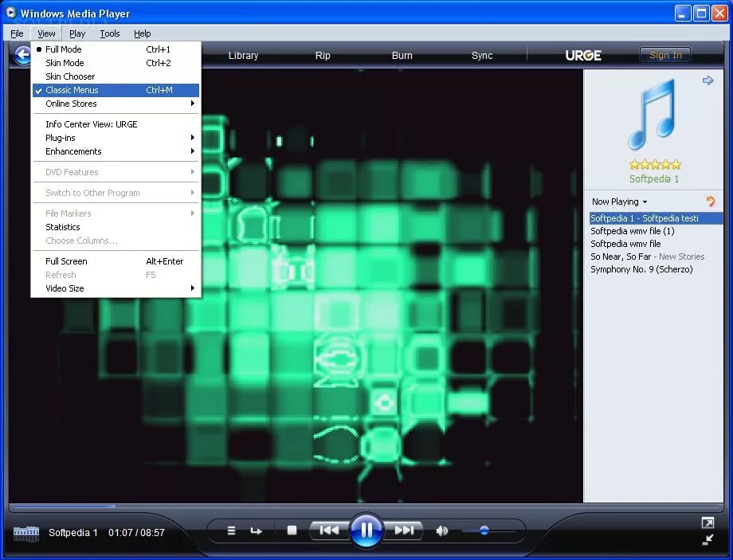Viewport: 733px width, 560px height.
Task: Open Statistics from View menu
Action: point(116,227)
